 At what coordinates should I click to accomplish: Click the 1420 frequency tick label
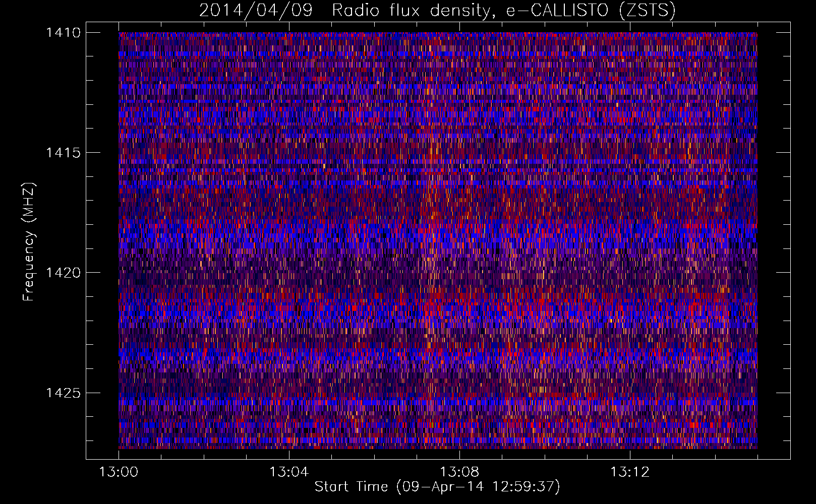pos(63,273)
